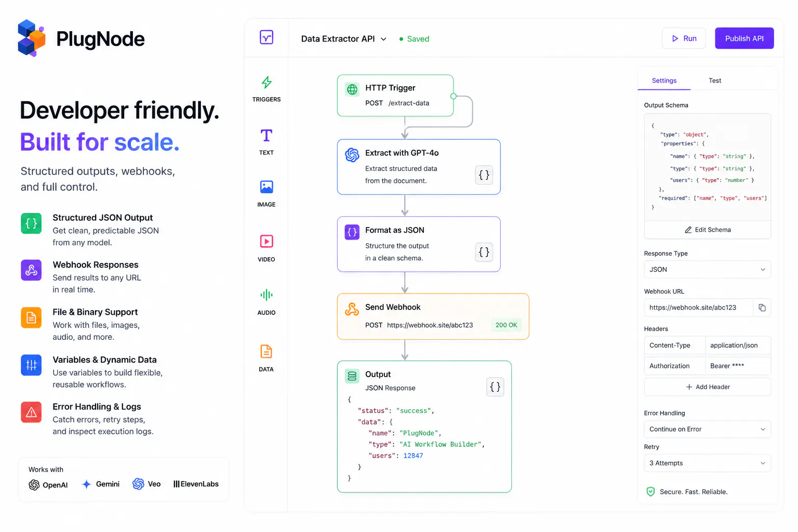Select the HTTP Trigger node
The height and width of the screenshot is (532, 798).
pos(395,96)
